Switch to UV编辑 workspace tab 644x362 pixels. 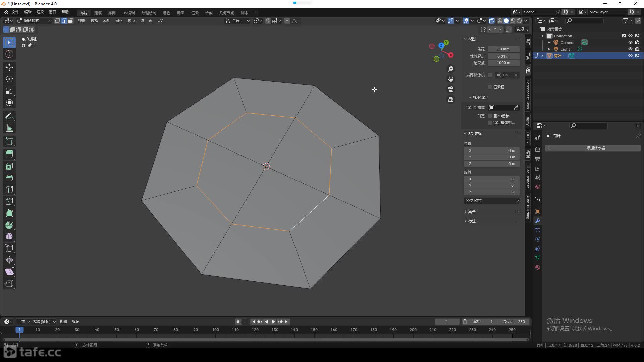coord(128,13)
